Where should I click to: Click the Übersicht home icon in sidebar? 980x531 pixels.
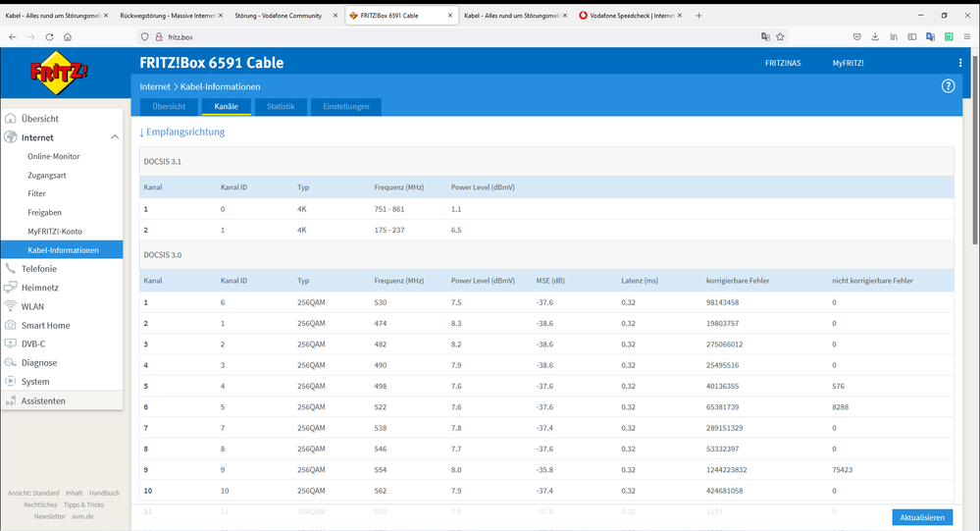coord(11,118)
